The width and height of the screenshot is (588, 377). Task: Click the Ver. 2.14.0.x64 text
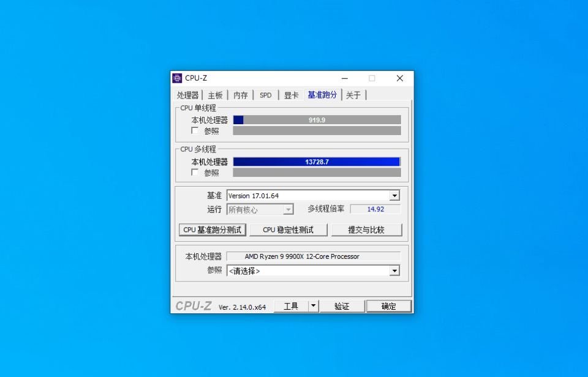[243, 307]
